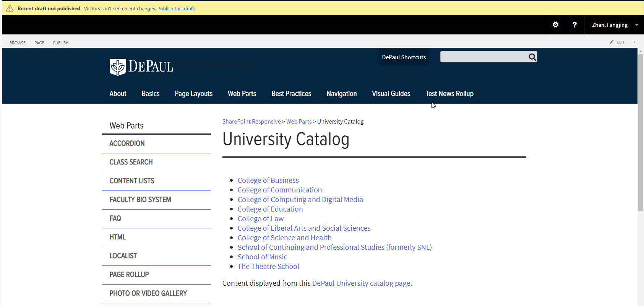Open Test News Rollup nav item
644x306 pixels.
click(449, 94)
